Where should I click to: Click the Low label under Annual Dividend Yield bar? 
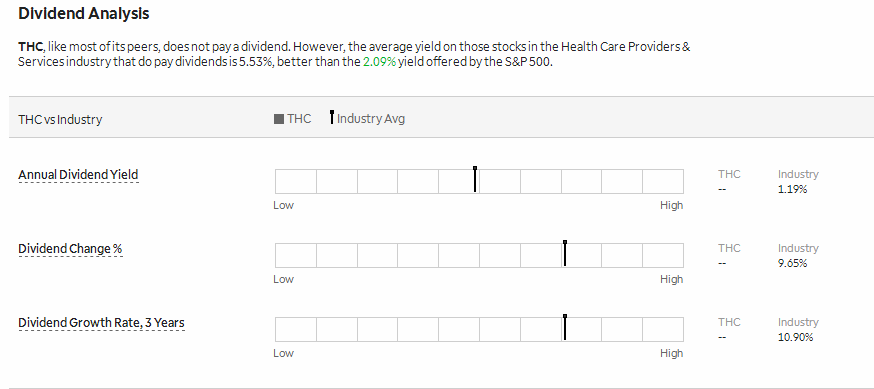pos(283,205)
